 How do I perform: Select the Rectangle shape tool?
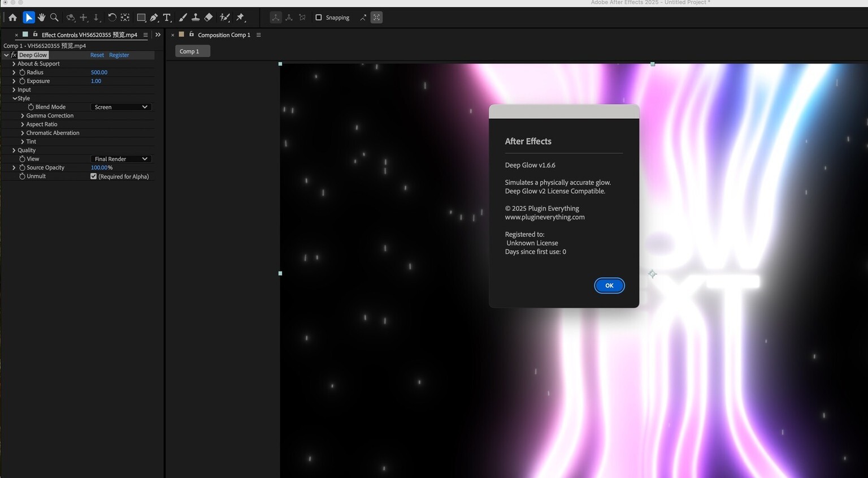click(141, 18)
